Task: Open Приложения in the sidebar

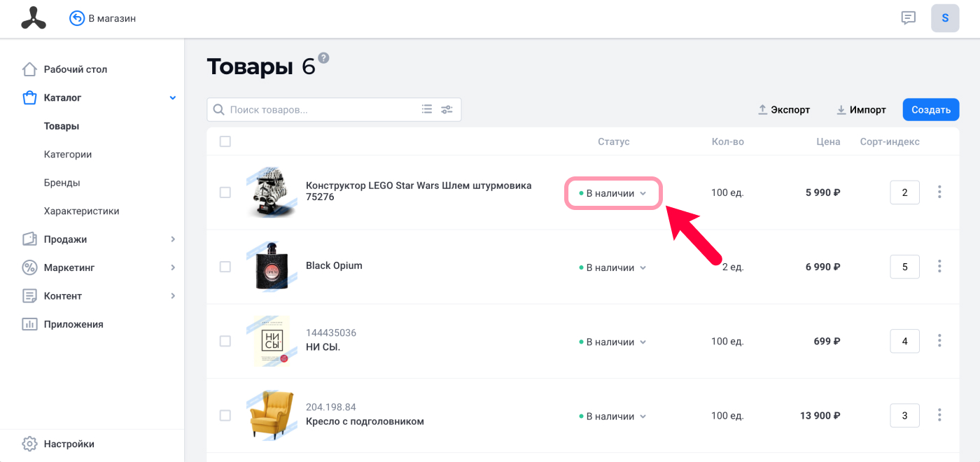Action: tap(73, 324)
